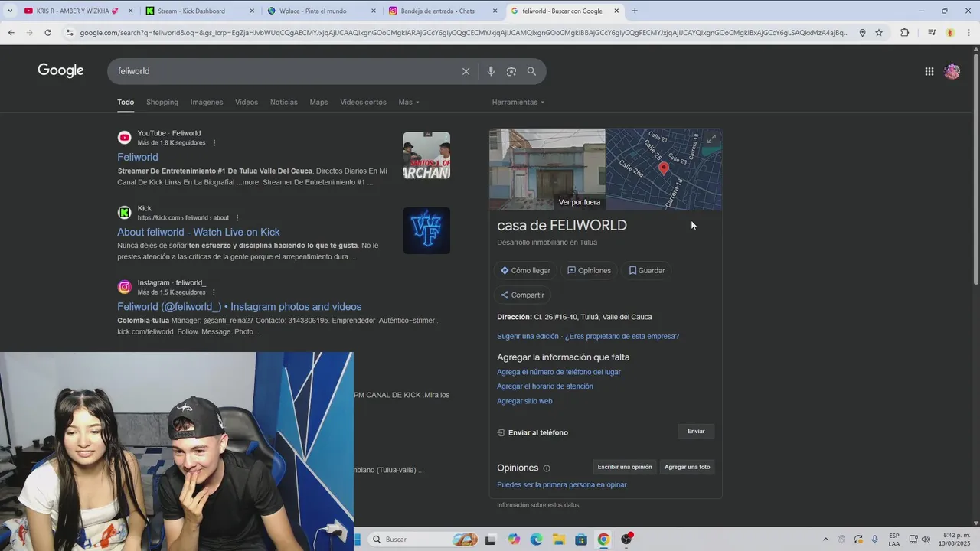Screen dimensions: 980x551
Task: Click Escribir una opinión button
Action: [x=625, y=467]
